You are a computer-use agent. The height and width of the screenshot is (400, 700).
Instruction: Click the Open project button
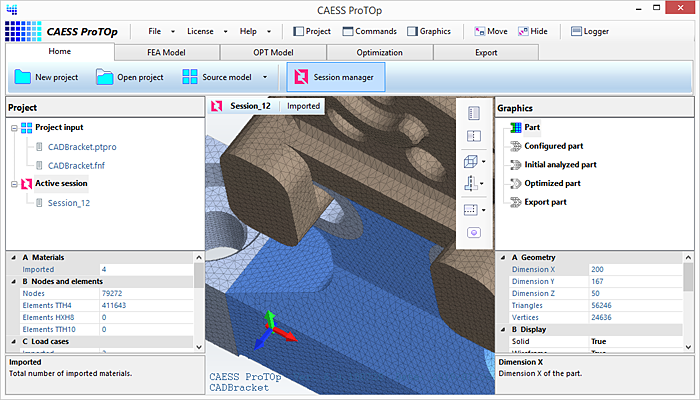(x=129, y=77)
